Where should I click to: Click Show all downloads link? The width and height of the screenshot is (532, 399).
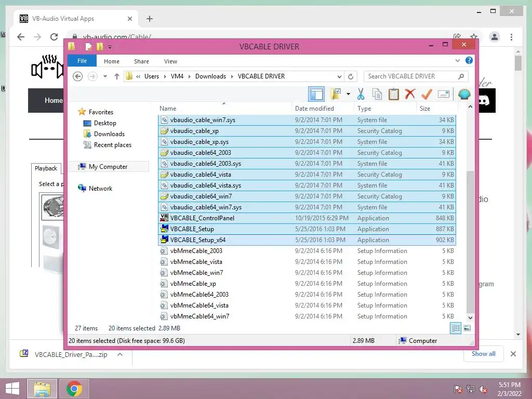(x=484, y=354)
